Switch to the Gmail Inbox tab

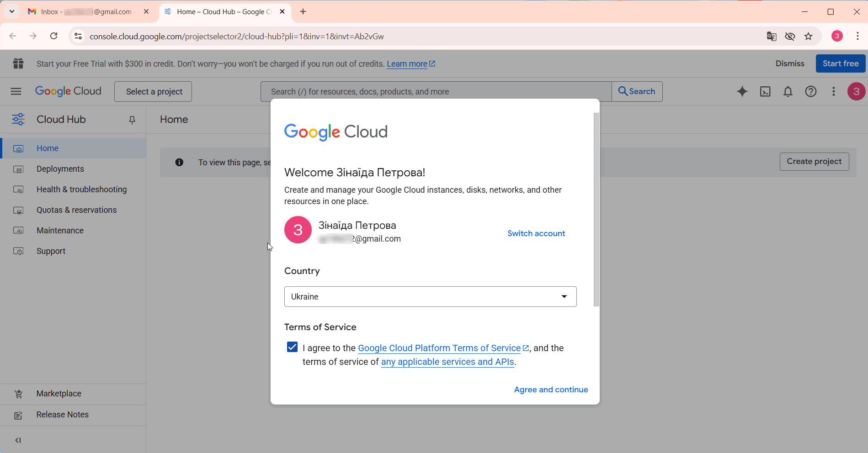87,12
